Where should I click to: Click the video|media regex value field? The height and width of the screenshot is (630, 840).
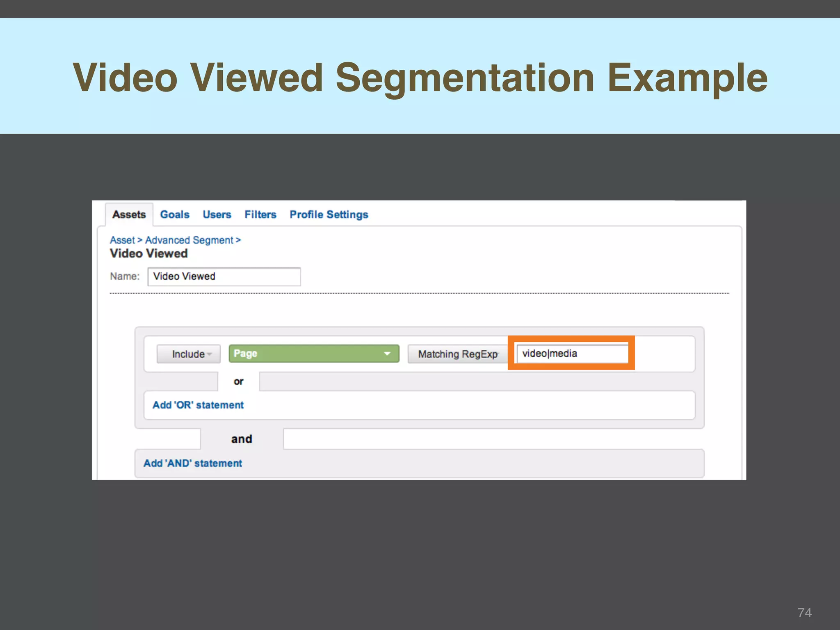click(572, 354)
